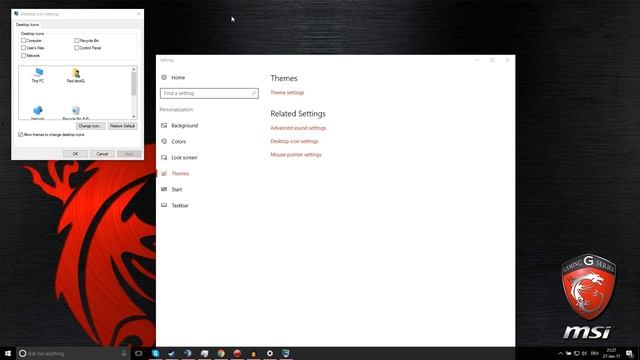Tick the Network checkbox
The image size is (640, 360).
click(x=23, y=55)
